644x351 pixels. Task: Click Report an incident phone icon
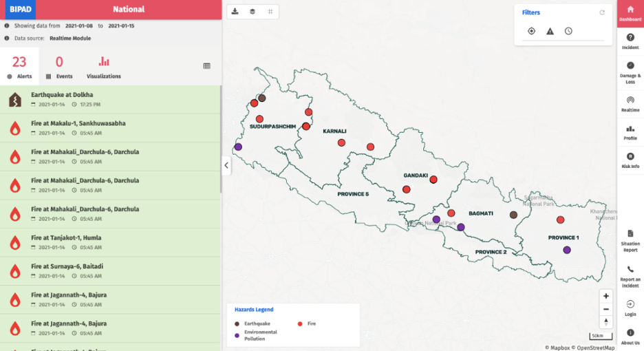point(630,269)
